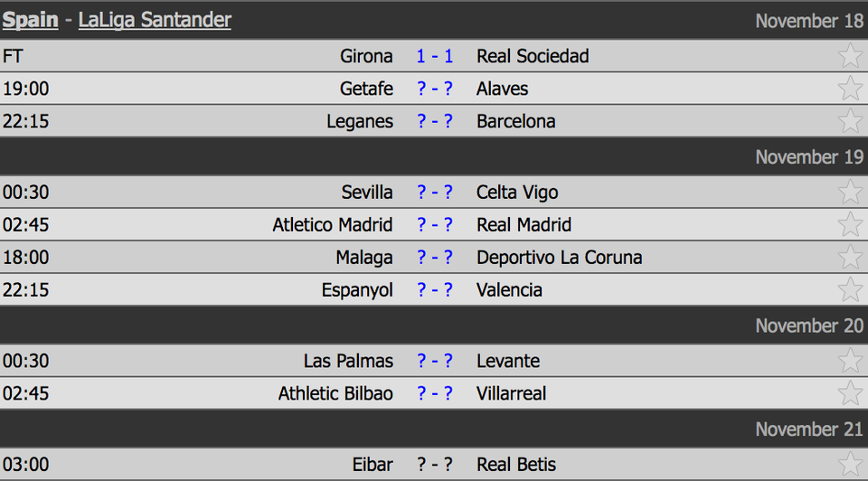Favorite the Malaga vs Deportivo La Coruna match
Image resolution: width=868 pixels, height=481 pixels.
850,258
